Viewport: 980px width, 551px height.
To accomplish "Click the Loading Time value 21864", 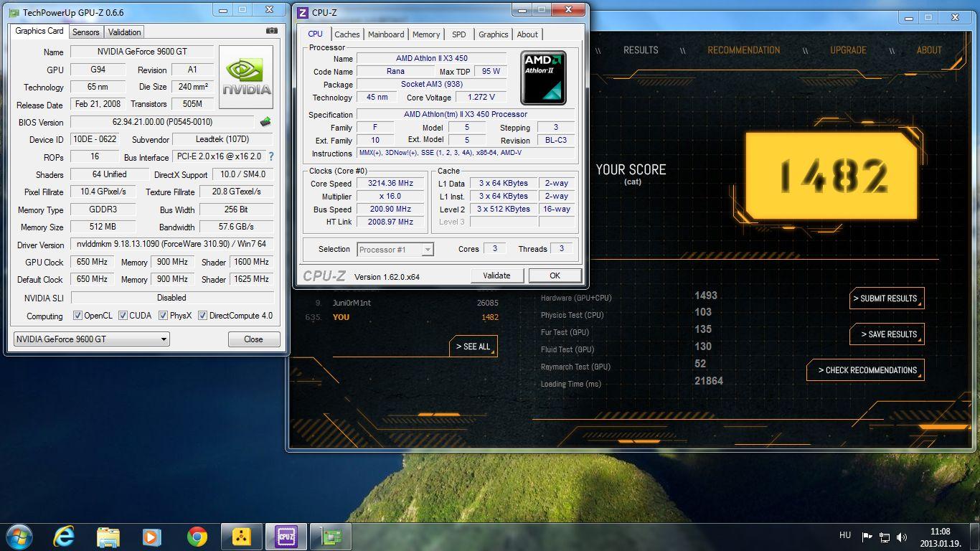I will (x=708, y=381).
